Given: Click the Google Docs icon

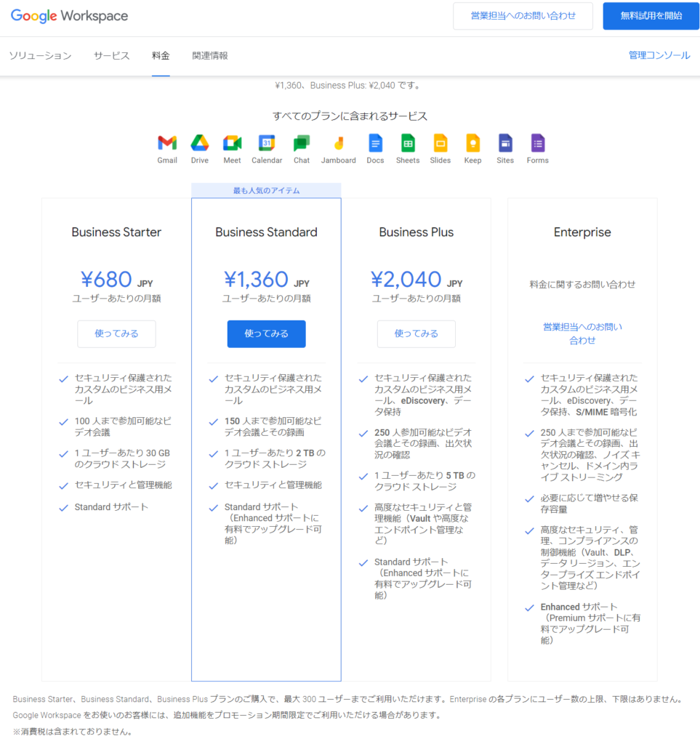Looking at the screenshot, I should pos(375,143).
